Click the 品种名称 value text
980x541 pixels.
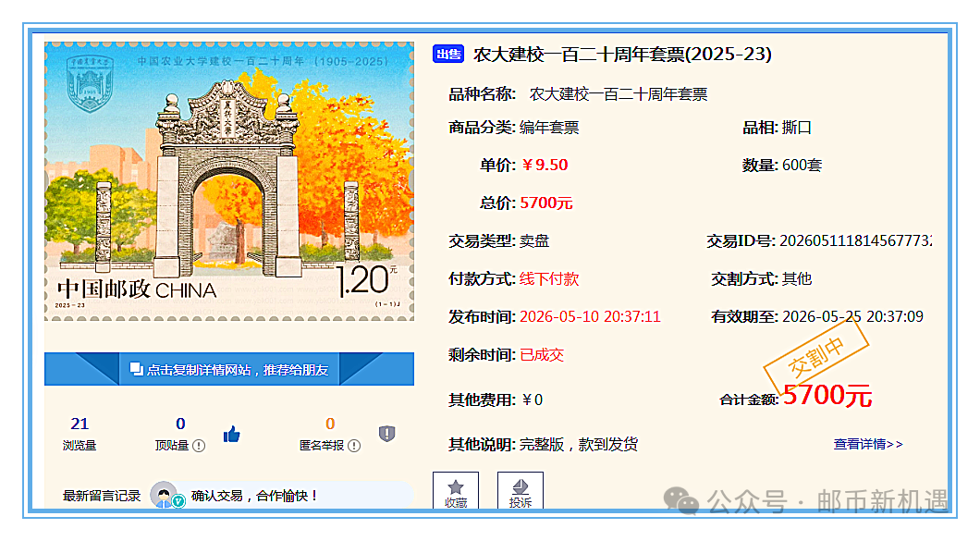(x=619, y=94)
